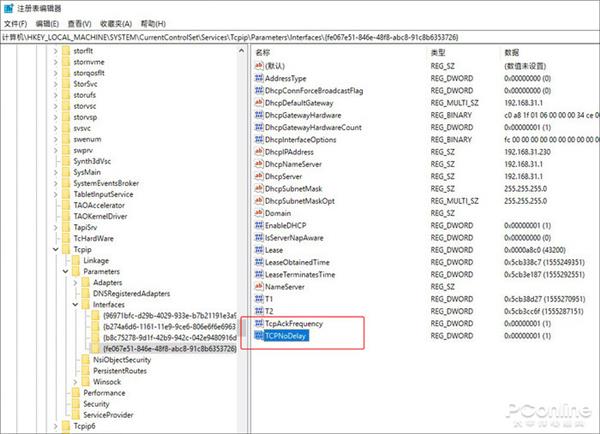Click the Domain string value icon
The height and width of the screenshot is (434, 600).
pos(259,213)
